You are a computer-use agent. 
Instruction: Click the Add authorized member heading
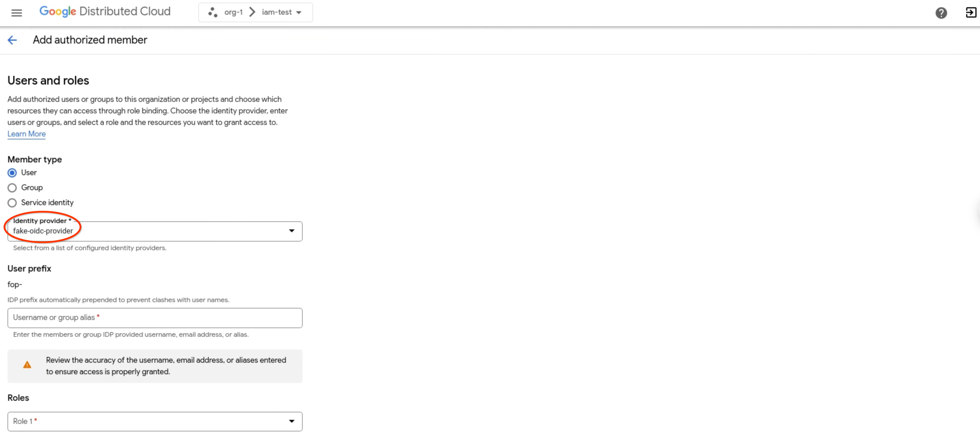90,40
